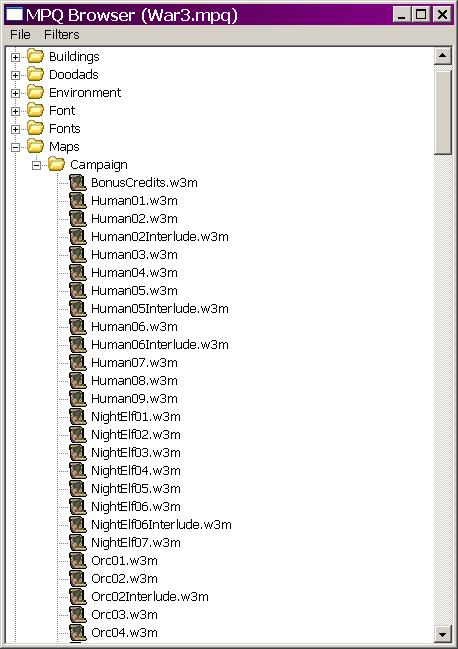Image resolution: width=458 pixels, height=649 pixels.
Task: Click the Human02Interlude.w3m map icon
Action: 78,237
